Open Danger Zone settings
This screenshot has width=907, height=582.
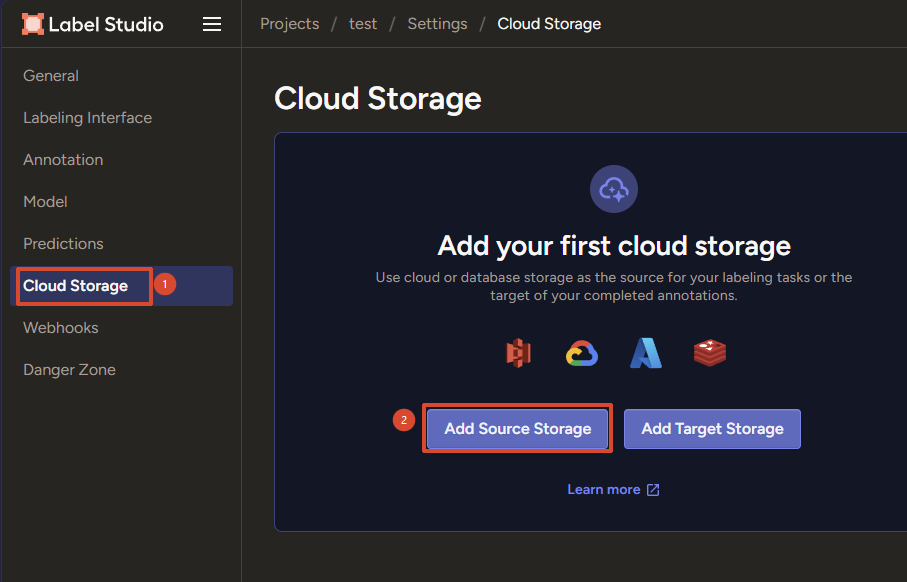pos(69,370)
